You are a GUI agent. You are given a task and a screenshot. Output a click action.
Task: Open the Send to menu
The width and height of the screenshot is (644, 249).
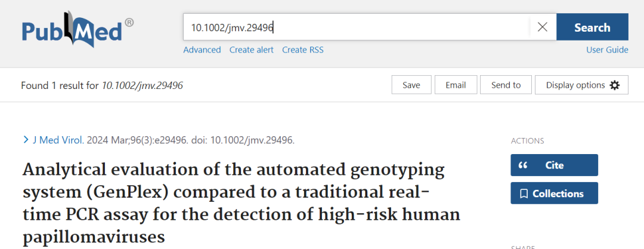(x=506, y=85)
